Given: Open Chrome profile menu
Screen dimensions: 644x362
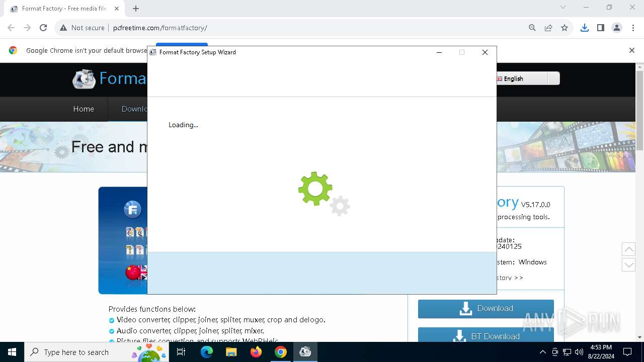Looking at the screenshot, I should point(617,28).
